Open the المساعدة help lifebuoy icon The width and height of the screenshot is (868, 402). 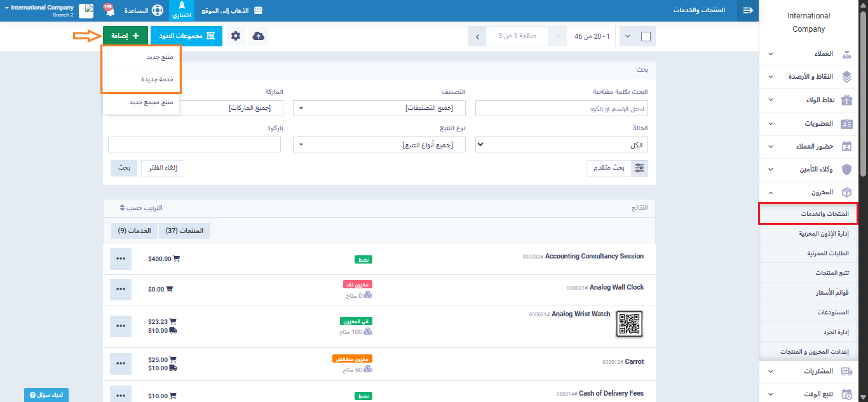coord(157,11)
